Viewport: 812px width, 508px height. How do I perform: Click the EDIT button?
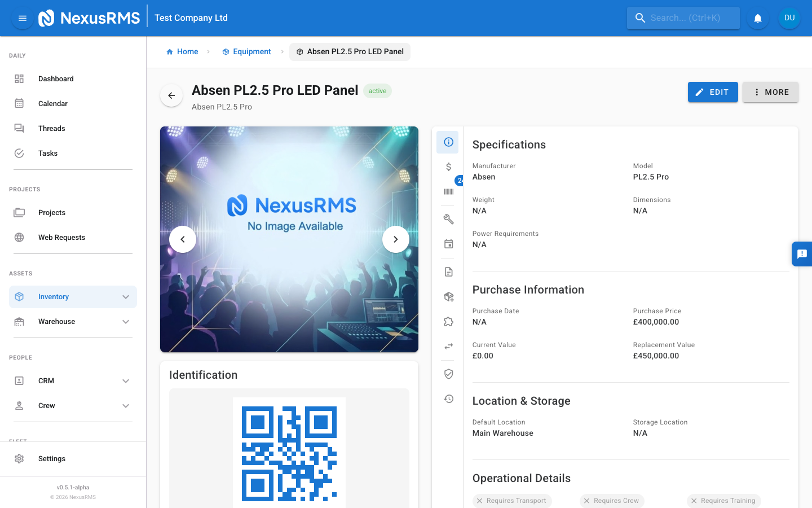[x=713, y=92]
